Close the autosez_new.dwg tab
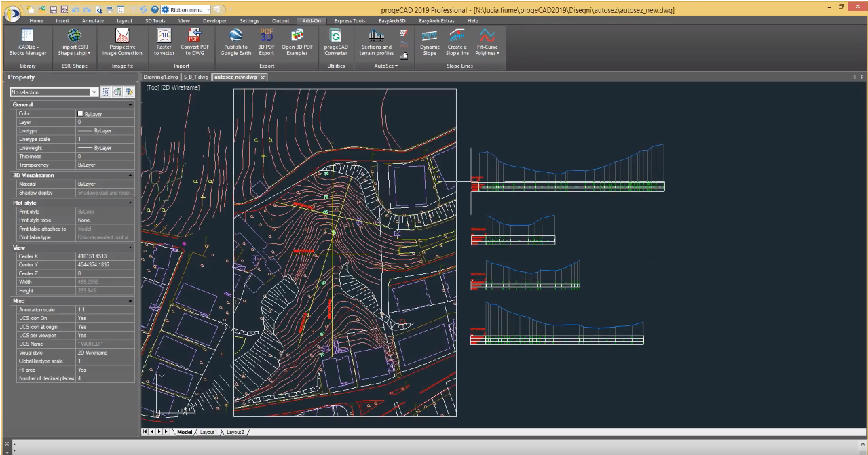The width and height of the screenshot is (868, 455). [x=263, y=77]
